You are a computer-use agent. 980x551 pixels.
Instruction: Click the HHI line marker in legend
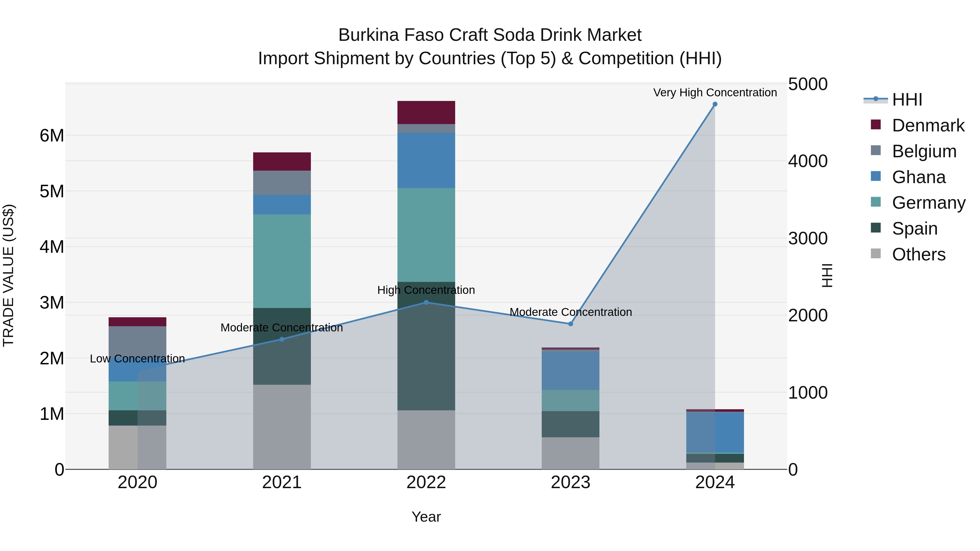coord(876,99)
